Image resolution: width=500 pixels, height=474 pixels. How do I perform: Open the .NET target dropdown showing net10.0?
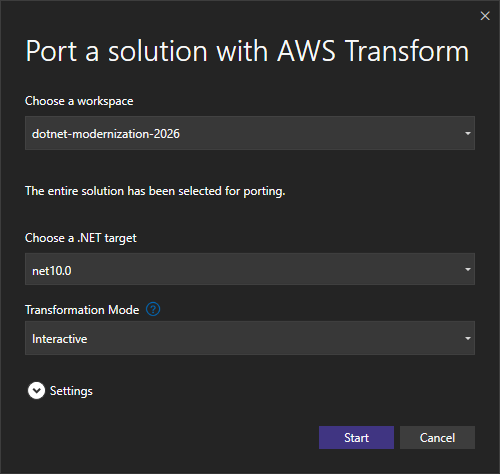pyautogui.click(x=250, y=269)
